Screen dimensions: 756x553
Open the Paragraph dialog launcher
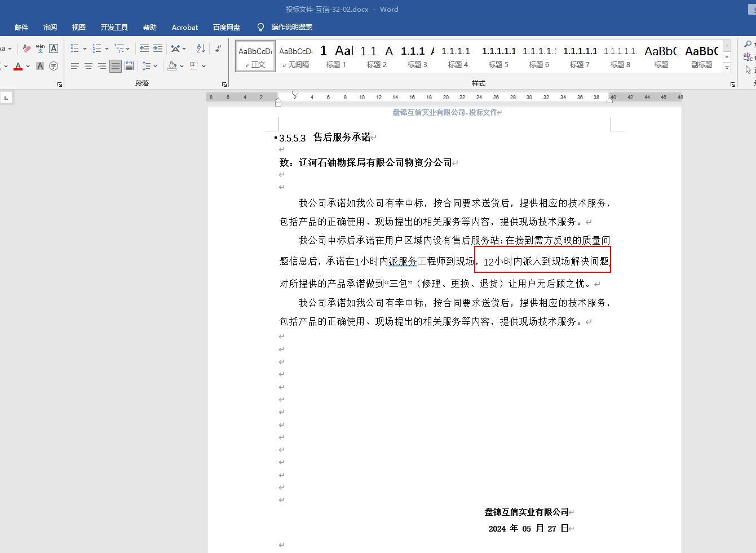pos(224,85)
